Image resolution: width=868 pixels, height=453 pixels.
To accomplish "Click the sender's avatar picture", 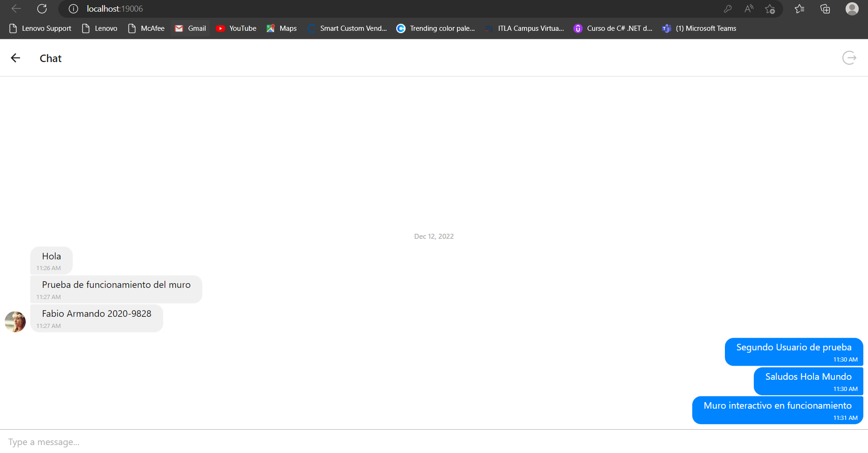I will (15, 322).
